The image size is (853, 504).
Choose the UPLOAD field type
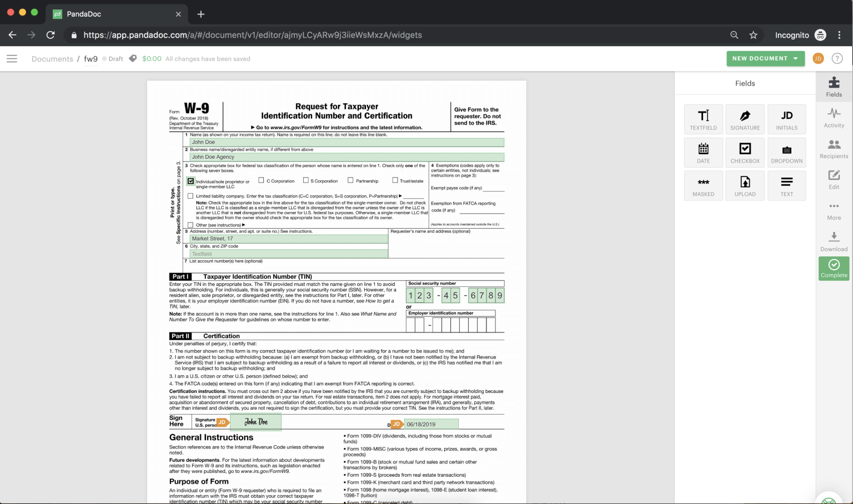click(745, 185)
